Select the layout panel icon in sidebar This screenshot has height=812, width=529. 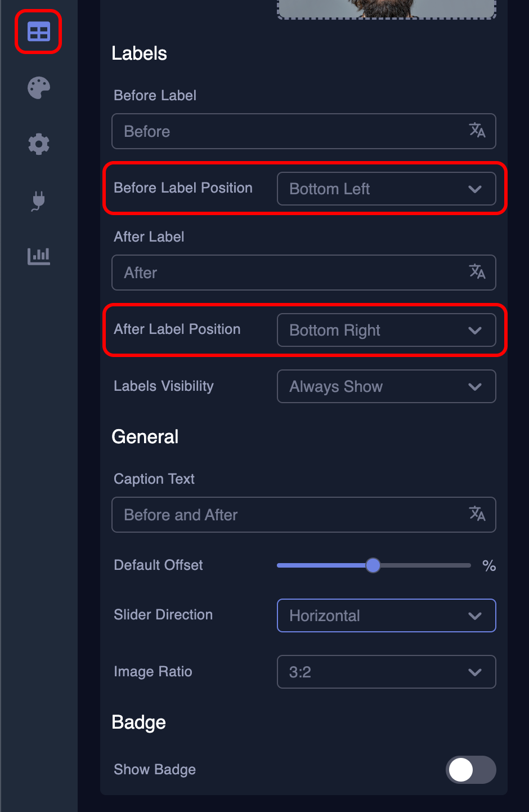(x=38, y=32)
